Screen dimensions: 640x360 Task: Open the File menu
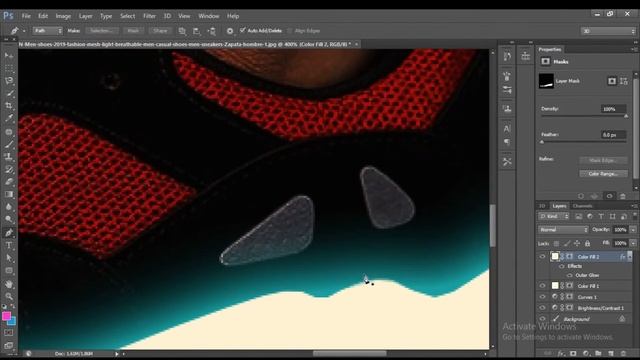point(26,16)
